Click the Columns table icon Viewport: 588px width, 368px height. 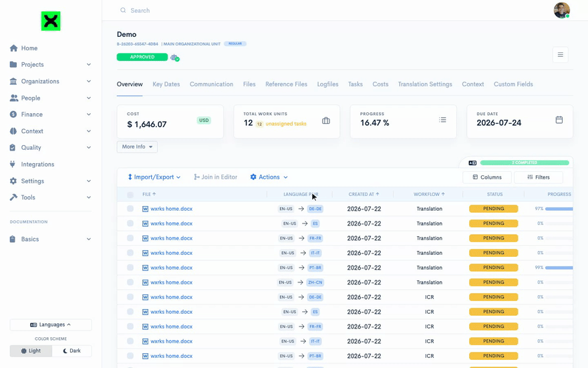475,177
